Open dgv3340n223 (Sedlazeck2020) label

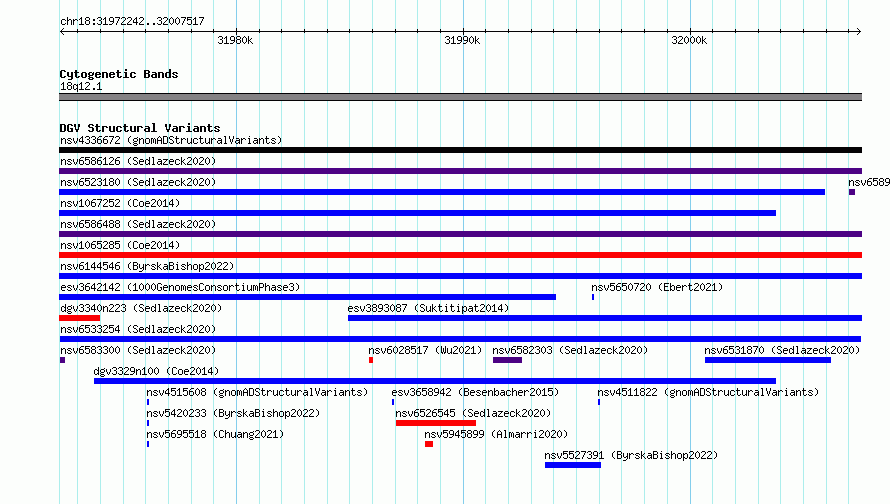click(141, 308)
